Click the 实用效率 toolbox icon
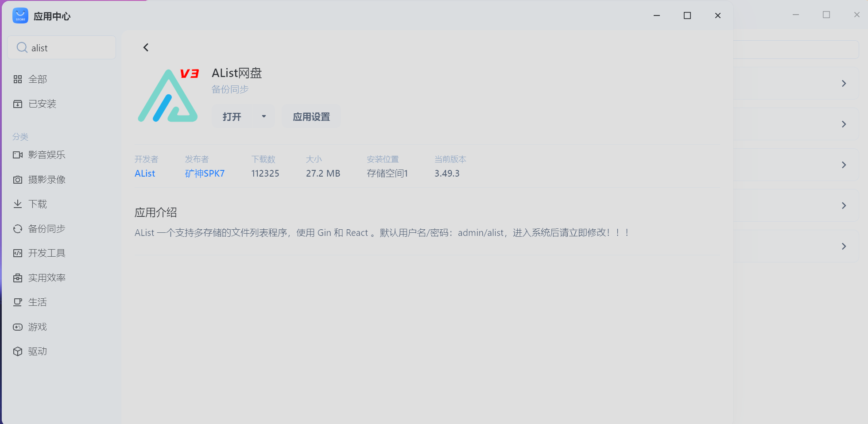Image resolution: width=868 pixels, height=424 pixels. click(x=18, y=278)
